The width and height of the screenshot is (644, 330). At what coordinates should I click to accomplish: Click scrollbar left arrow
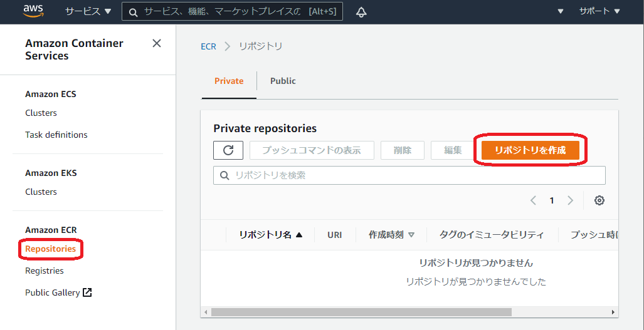coord(206,312)
